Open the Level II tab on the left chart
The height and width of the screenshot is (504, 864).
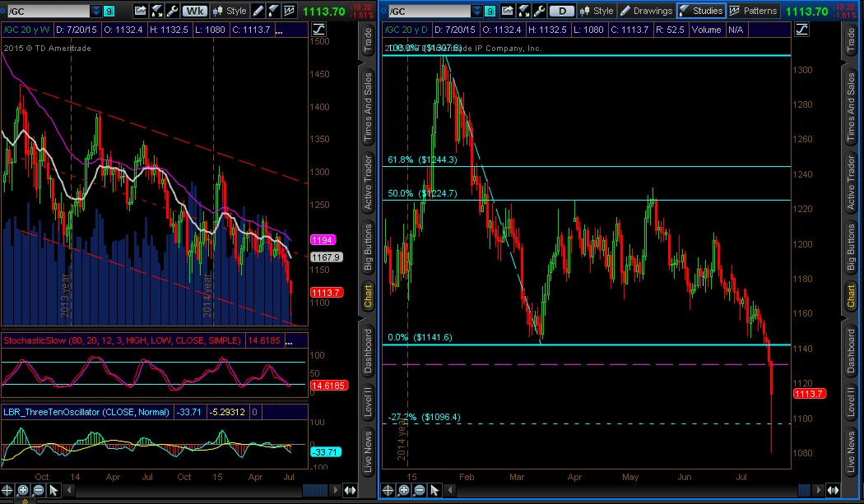pyautogui.click(x=368, y=401)
